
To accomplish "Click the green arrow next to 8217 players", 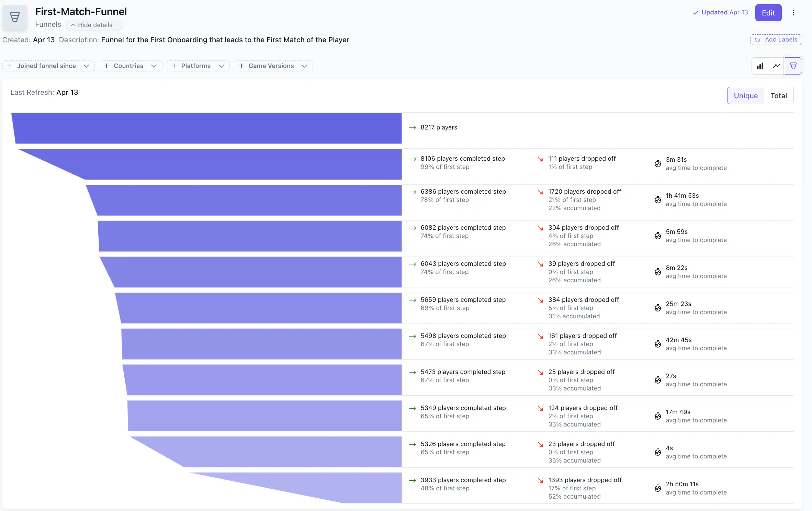I will tap(413, 128).
